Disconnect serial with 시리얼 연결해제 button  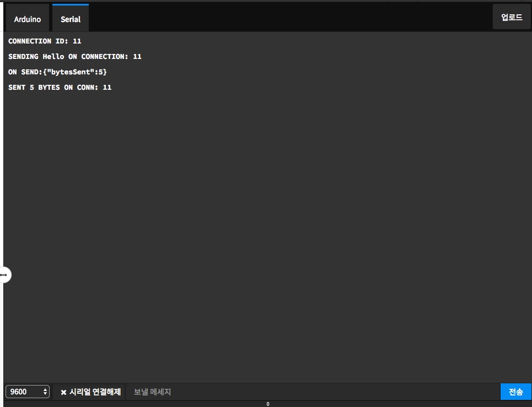click(90, 392)
